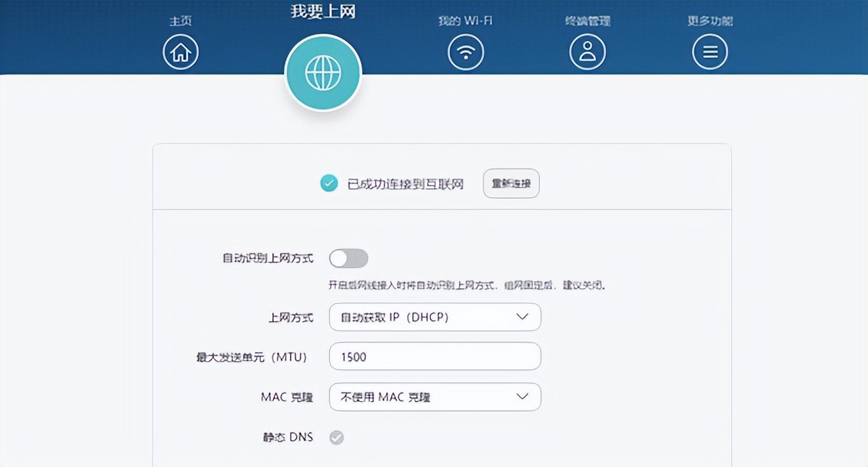Click the 重新连接 button

511,183
